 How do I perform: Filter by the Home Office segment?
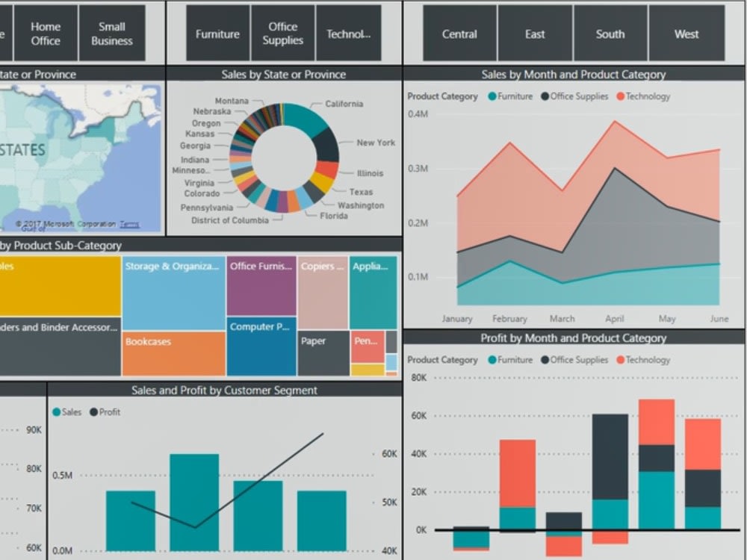45,33
